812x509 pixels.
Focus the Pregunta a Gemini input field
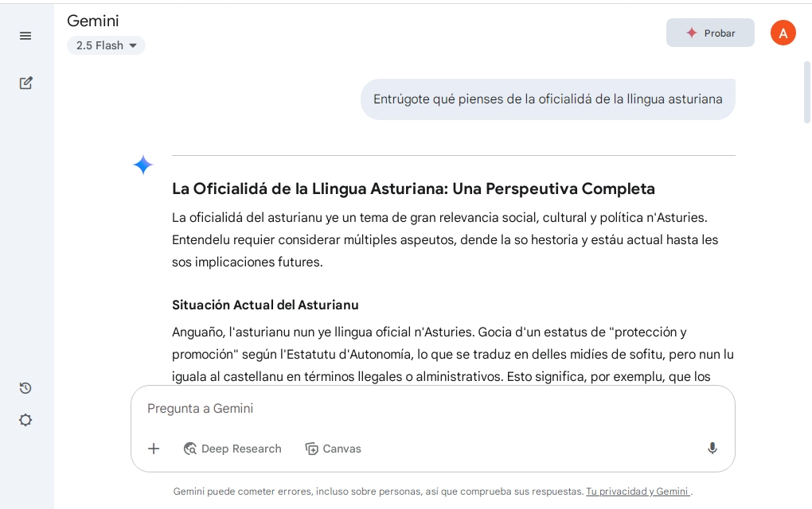click(432, 408)
